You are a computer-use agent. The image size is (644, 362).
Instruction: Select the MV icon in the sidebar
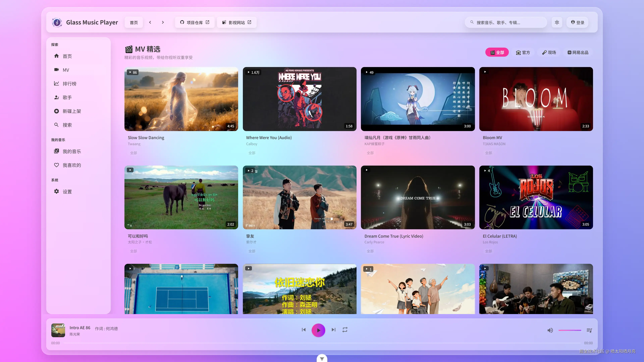tap(57, 70)
